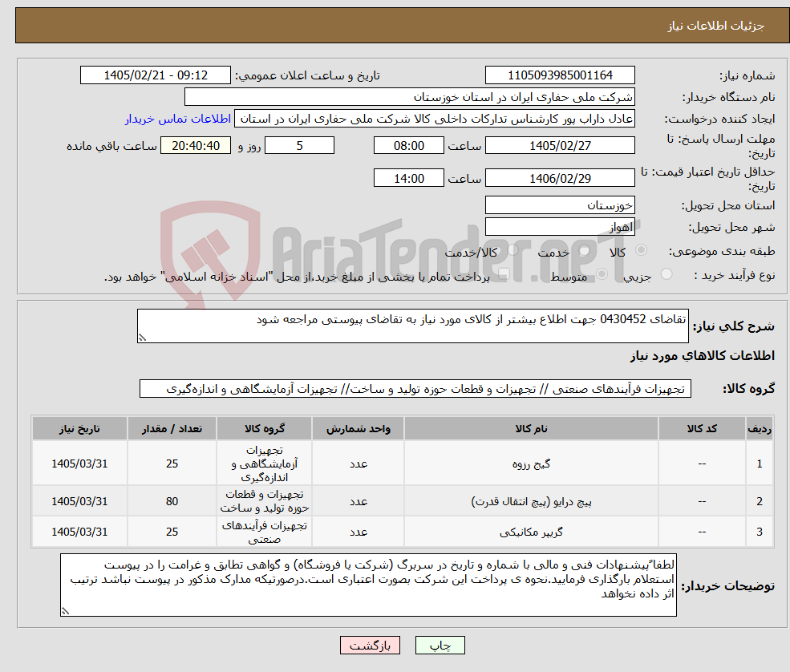Click the request creator field عادل داراب پور
Image resolution: width=790 pixels, height=672 pixels.
(434, 119)
